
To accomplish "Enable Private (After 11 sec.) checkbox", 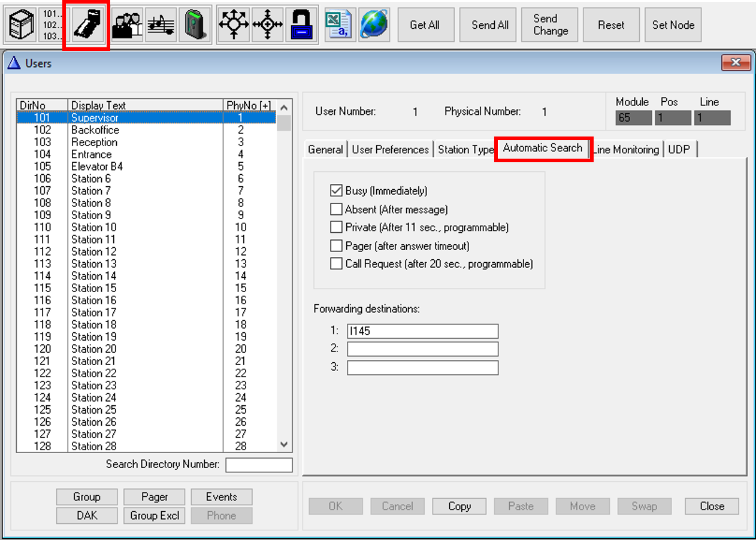I will point(336,227).
